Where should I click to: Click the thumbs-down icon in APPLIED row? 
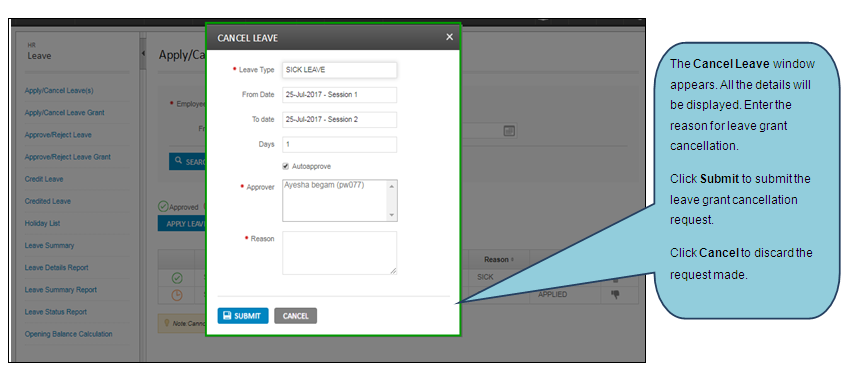pyautogui.click(x=615, y=294)
